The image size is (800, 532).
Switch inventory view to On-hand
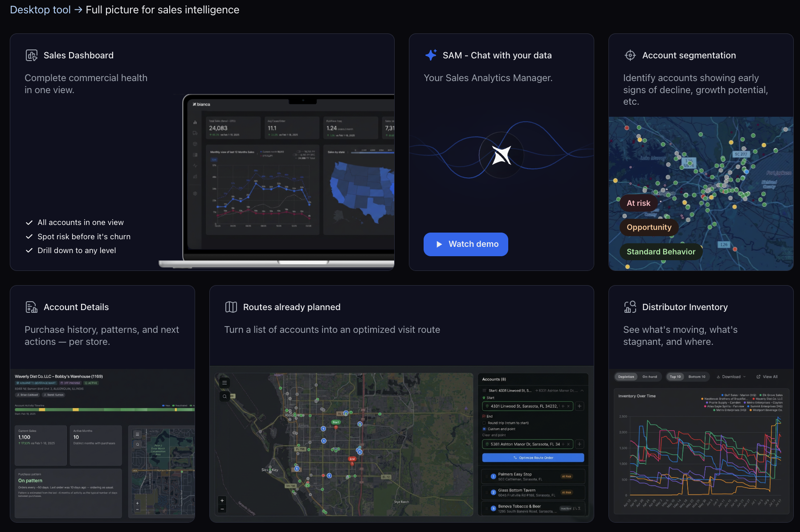click(649, 377)
